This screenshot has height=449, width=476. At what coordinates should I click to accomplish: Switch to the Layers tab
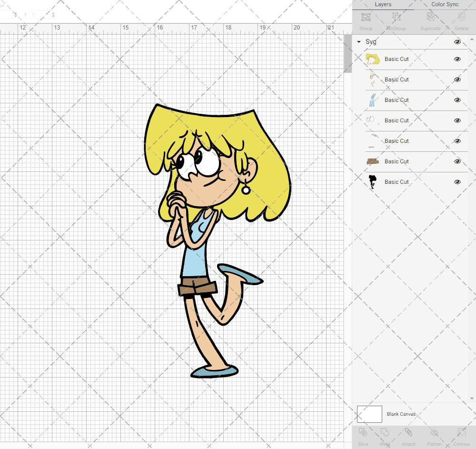point(383,5)
